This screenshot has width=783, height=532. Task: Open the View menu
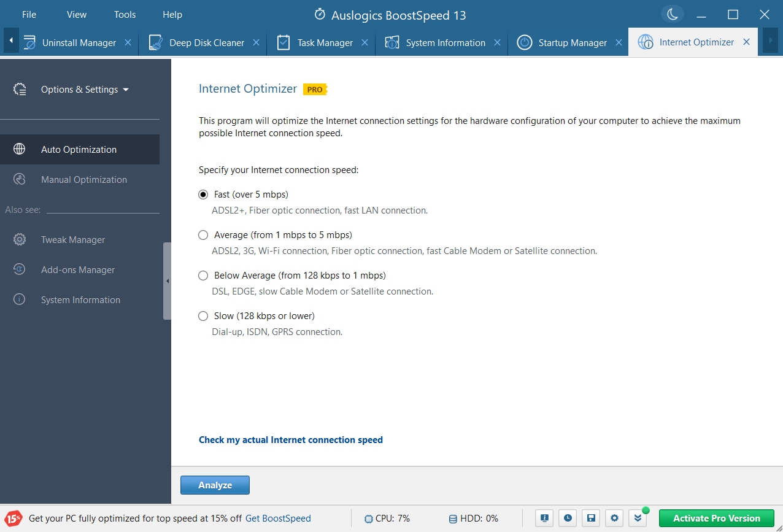tap(77, 14)
